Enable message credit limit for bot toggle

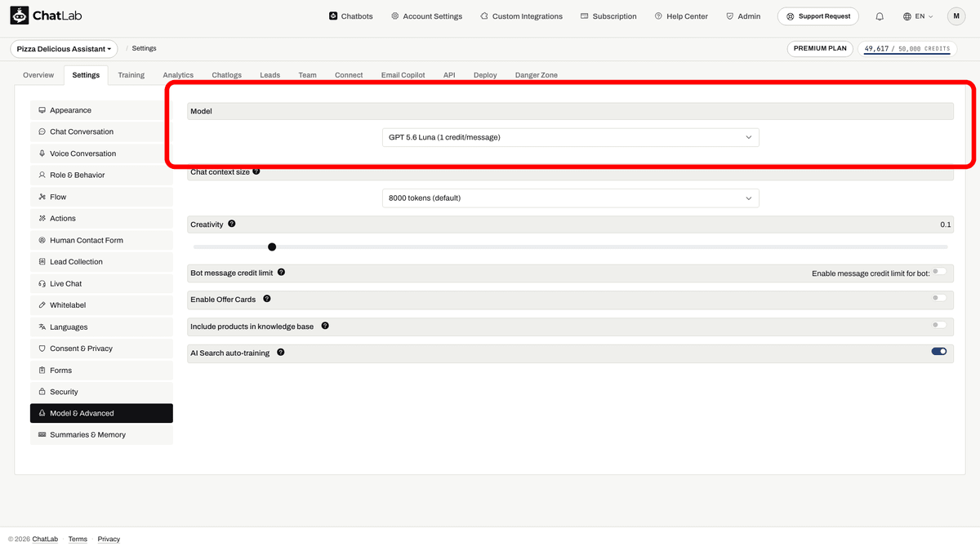939,271
